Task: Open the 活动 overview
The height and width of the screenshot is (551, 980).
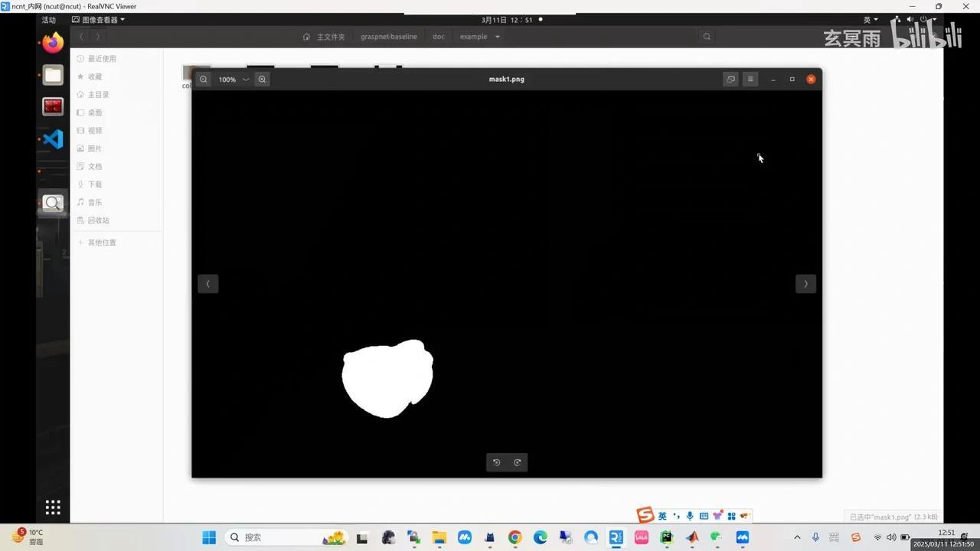Action: [x=48, y=19]
